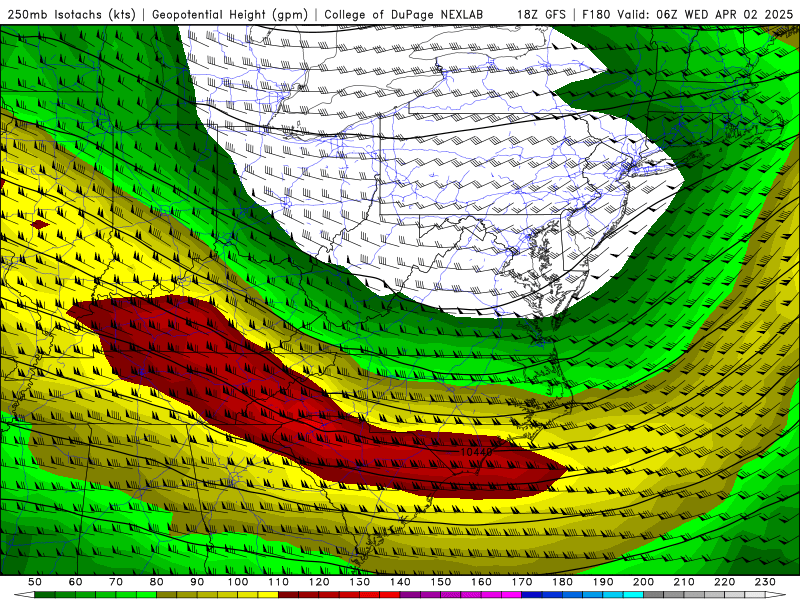Click the small dark red diamond near left edge
The height and width of the screenshot is (600, 800).
40,224
